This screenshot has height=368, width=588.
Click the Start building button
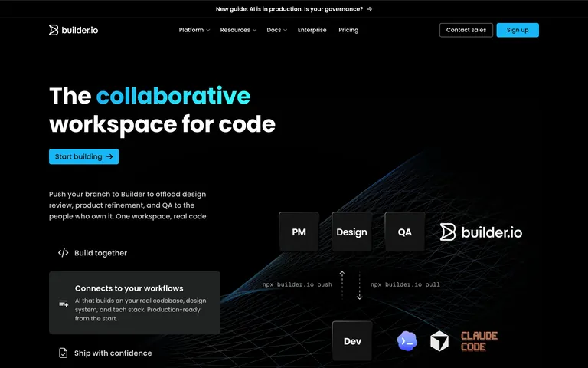click(83, 156)
